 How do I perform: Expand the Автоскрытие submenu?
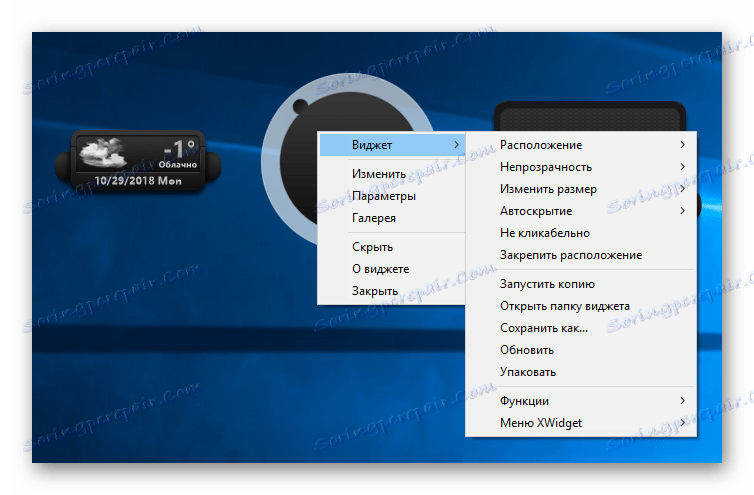[581, 211]
